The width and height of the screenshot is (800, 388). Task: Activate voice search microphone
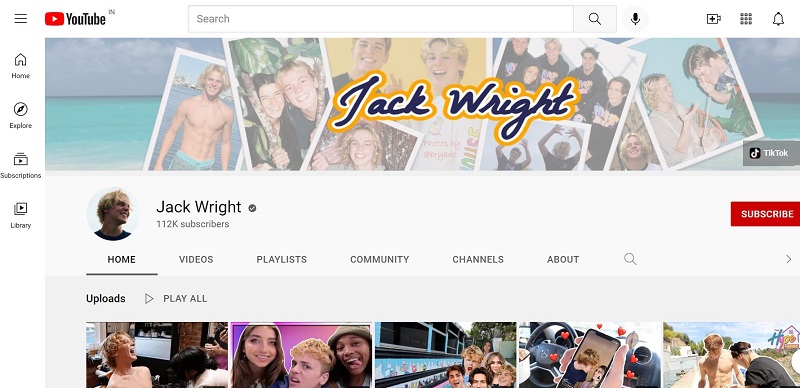(x=635, y=19)
